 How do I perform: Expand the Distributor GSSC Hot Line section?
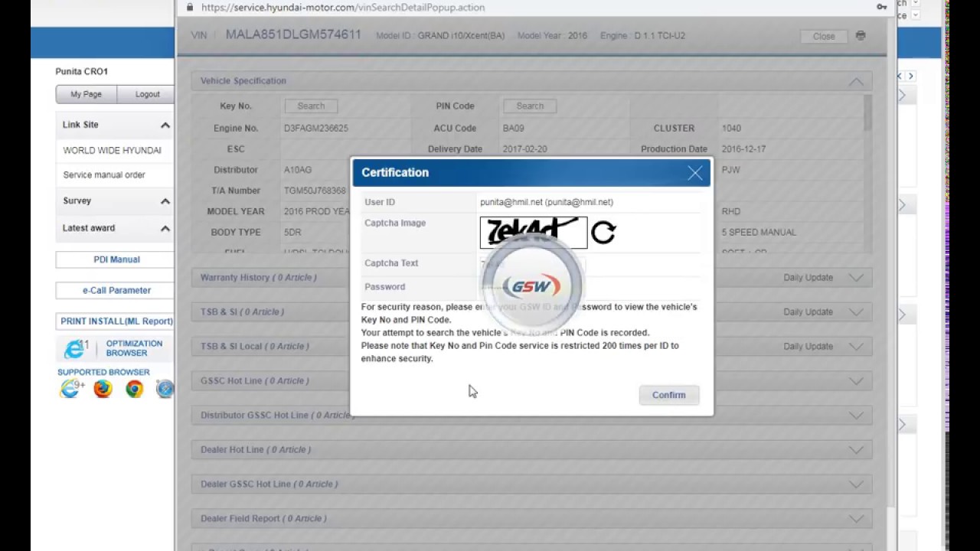pos(855,416)
